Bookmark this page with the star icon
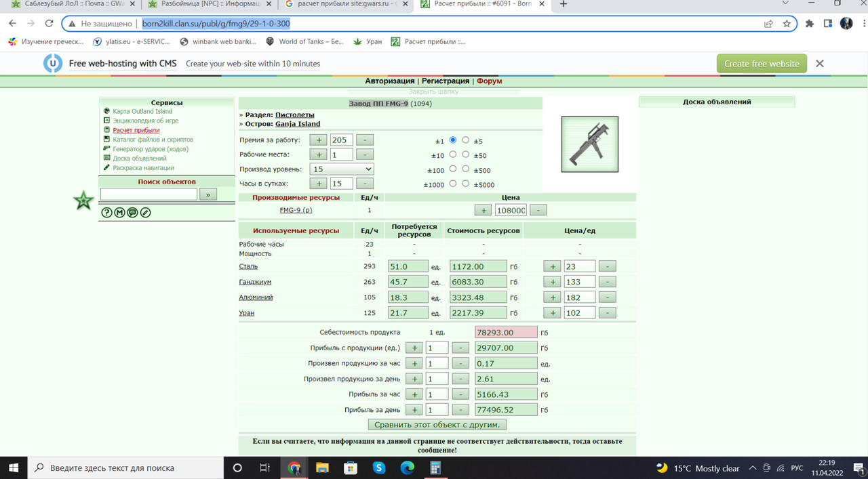This screenshot has width=868, height=479. (x=787, y=24)
